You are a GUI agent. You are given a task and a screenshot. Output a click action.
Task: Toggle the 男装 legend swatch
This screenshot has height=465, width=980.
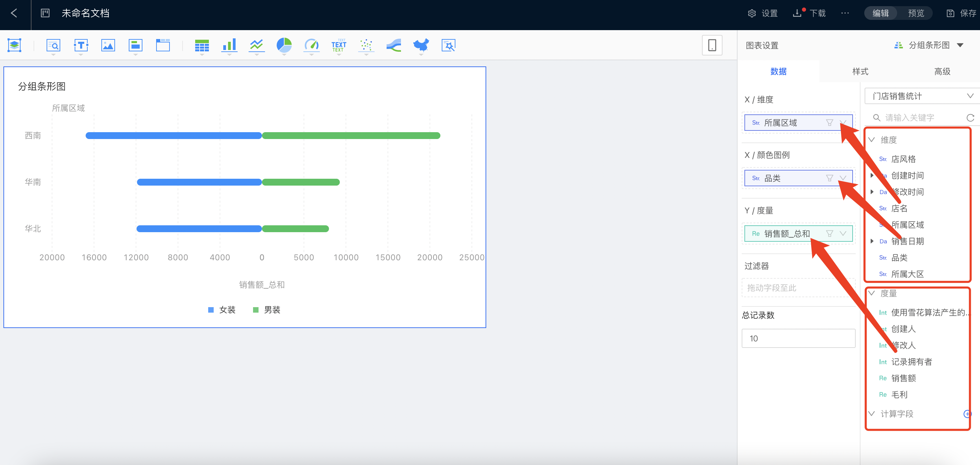pyautogui.click(x=256, y=310)
